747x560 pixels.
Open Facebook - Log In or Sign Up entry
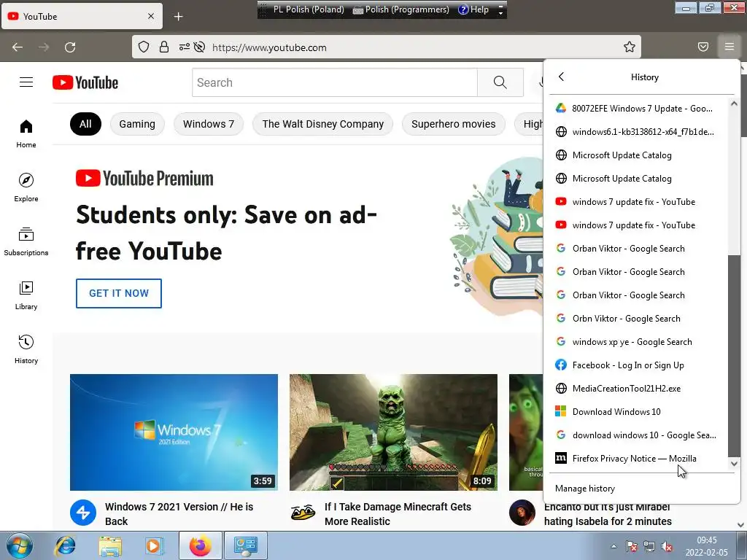pos(638,365)
